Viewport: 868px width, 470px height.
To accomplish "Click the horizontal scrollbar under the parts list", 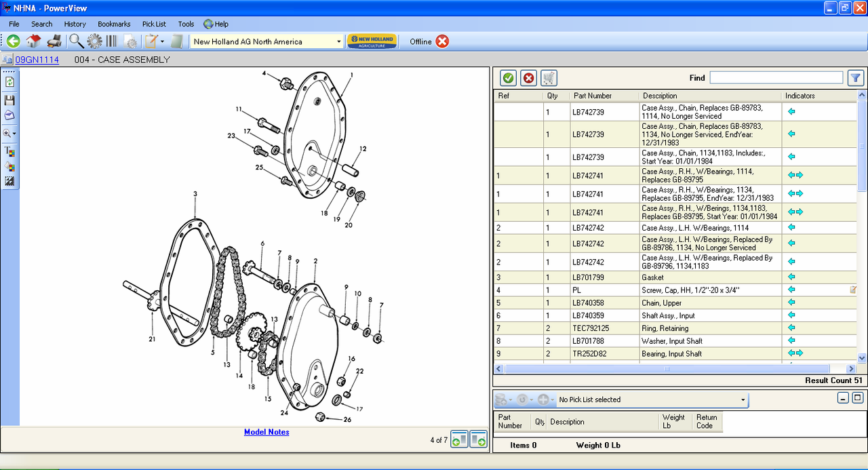I will (x=667, y=369).
